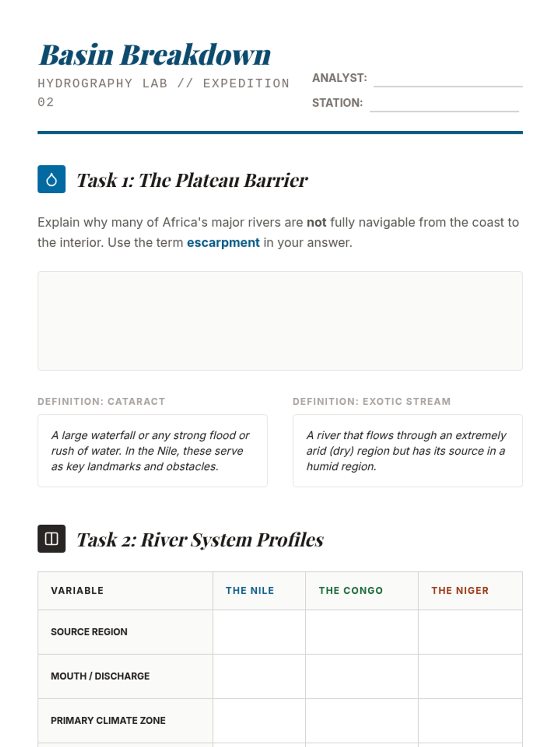Click the Basin Breakdown title
Screen dimensions: 560x747
[154, 55]
